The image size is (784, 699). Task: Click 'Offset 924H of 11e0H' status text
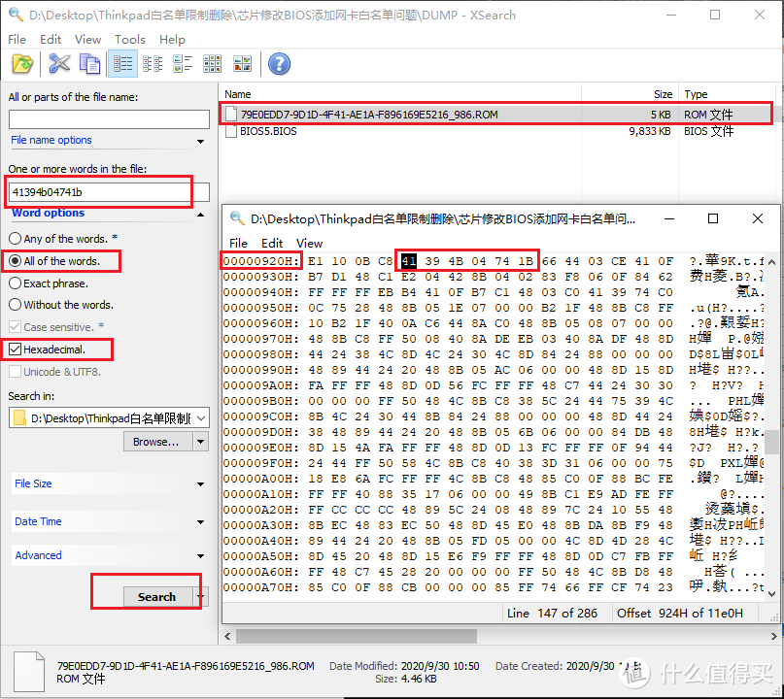point(680,613)
